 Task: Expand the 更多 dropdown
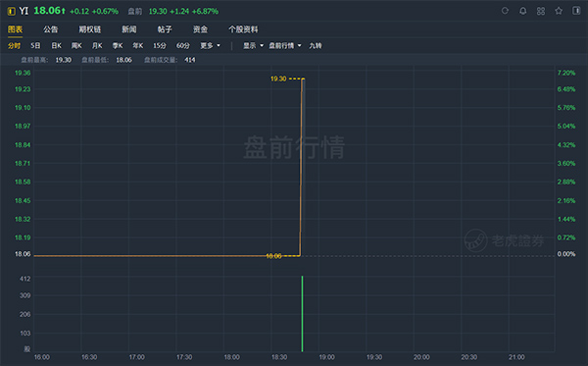(210, 46)
